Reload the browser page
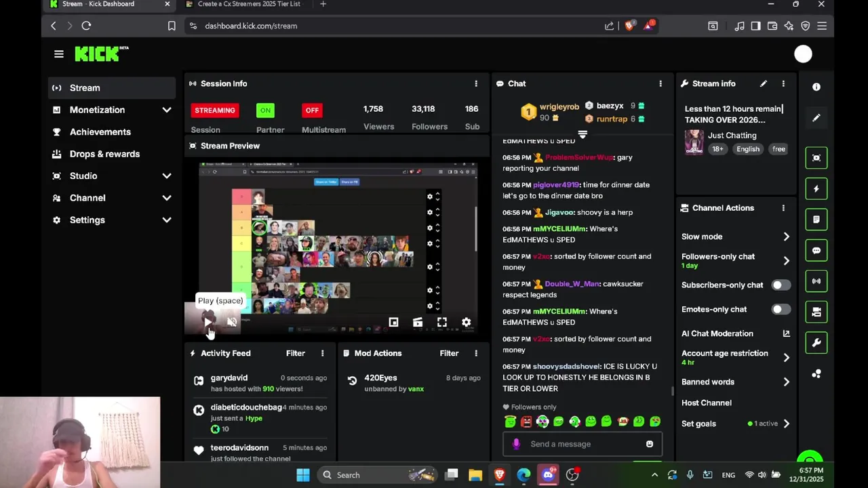Viewport: 868px width, 488px height. (x=86, y=26)
